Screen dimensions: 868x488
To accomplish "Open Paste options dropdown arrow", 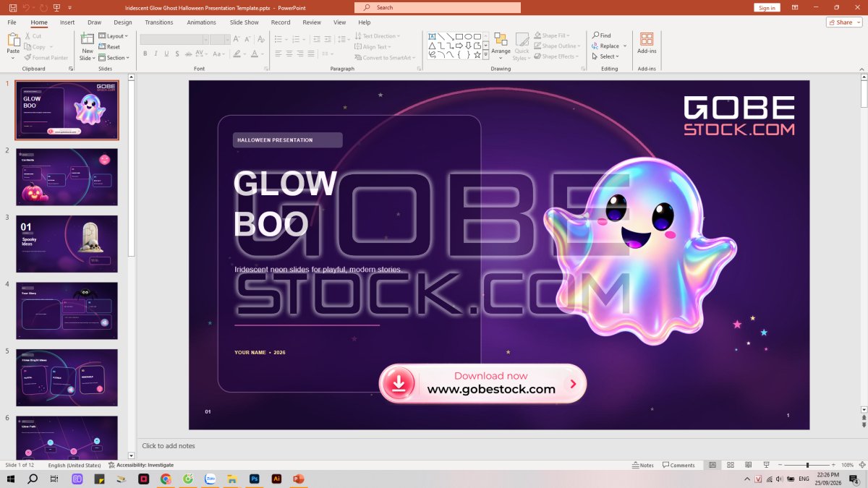I will tap(13, 58).
